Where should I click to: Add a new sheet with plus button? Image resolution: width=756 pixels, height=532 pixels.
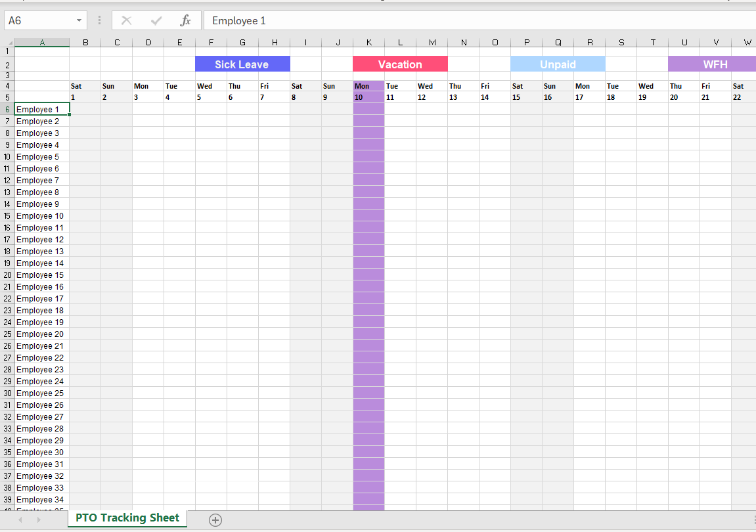[215, 520]
